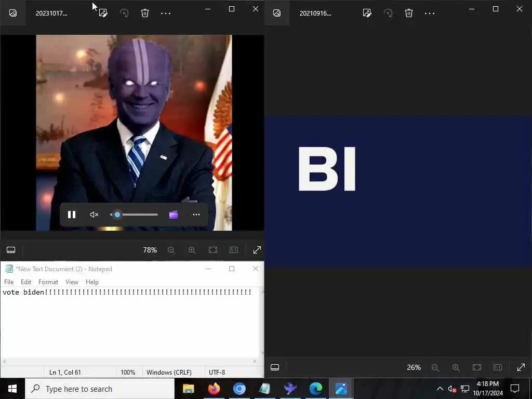
Task: Click the video seek slider
Action: point(134,215)
